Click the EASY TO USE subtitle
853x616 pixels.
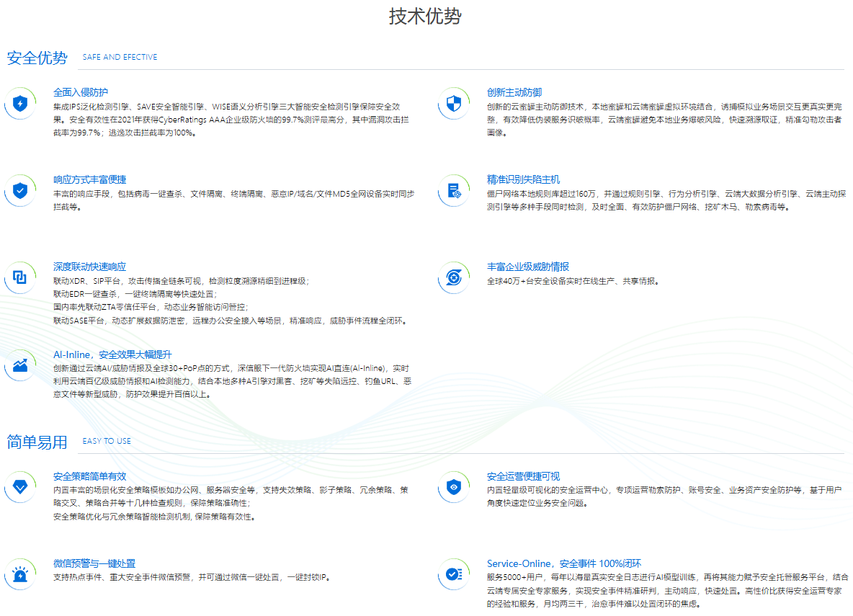pos(107,442)
